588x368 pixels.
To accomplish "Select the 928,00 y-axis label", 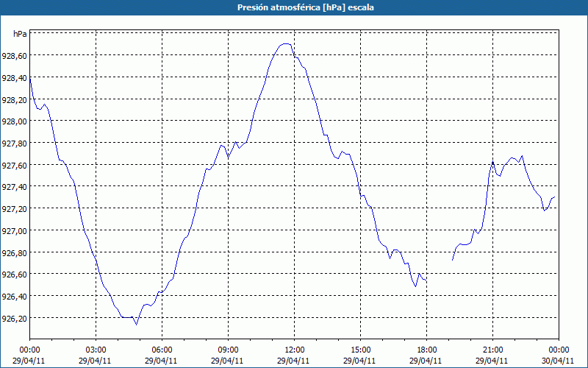I will (x=14, y=121).
